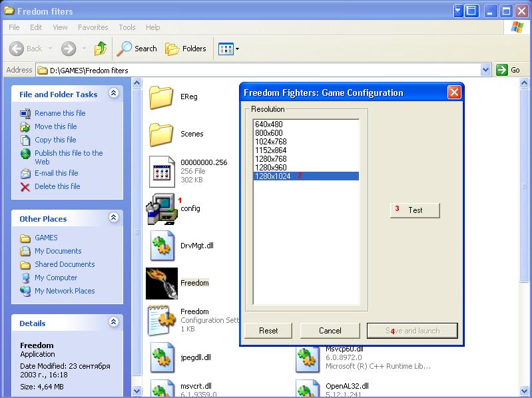
Task: Click the Reset button
Action: pyautogui.click(x=268, y=331)
